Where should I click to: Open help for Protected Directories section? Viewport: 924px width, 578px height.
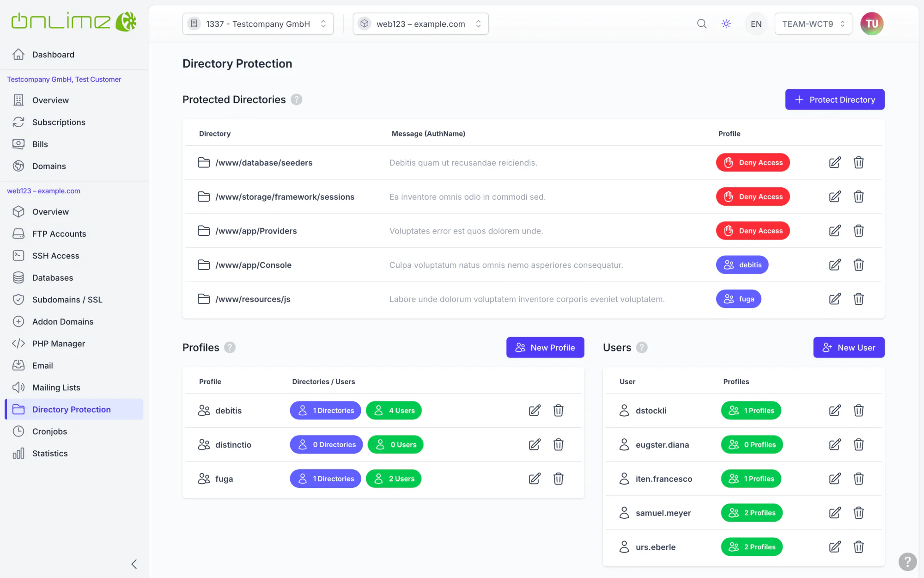coord(297,99)
